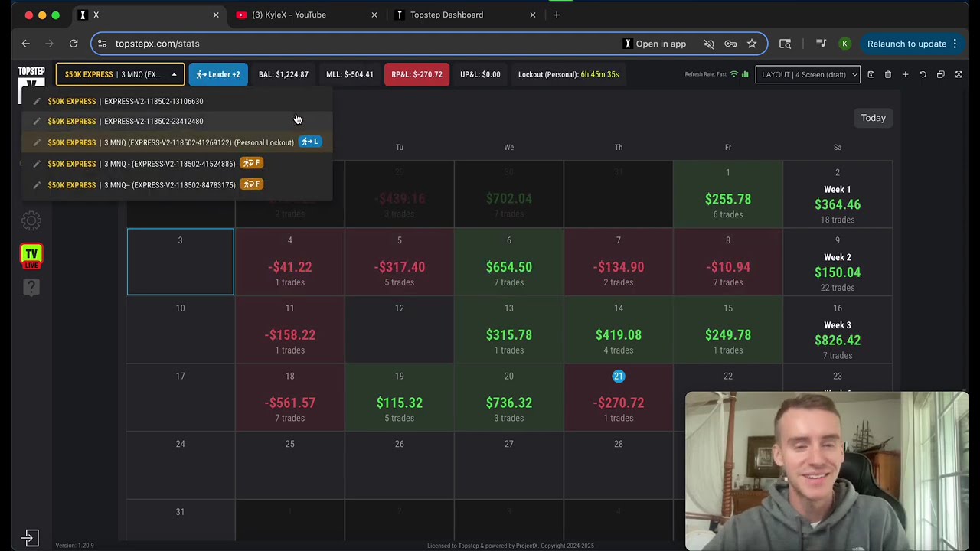Close the KyleX YouTube tab

374,15
